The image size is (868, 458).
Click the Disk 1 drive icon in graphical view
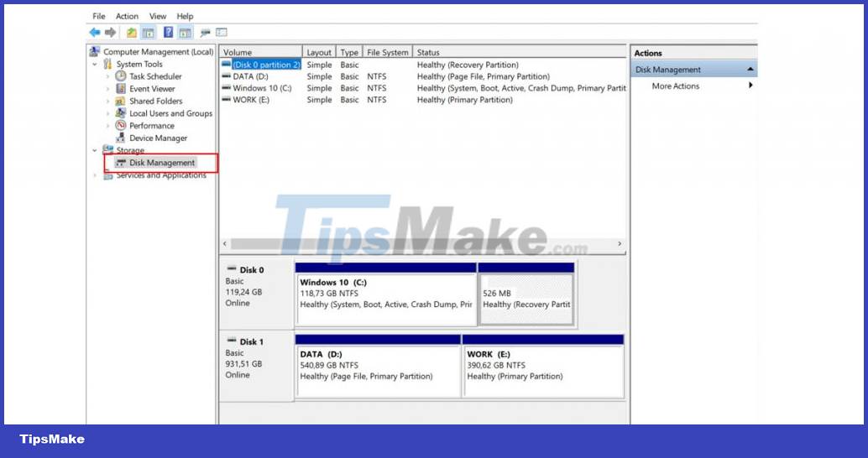[232, 341]
